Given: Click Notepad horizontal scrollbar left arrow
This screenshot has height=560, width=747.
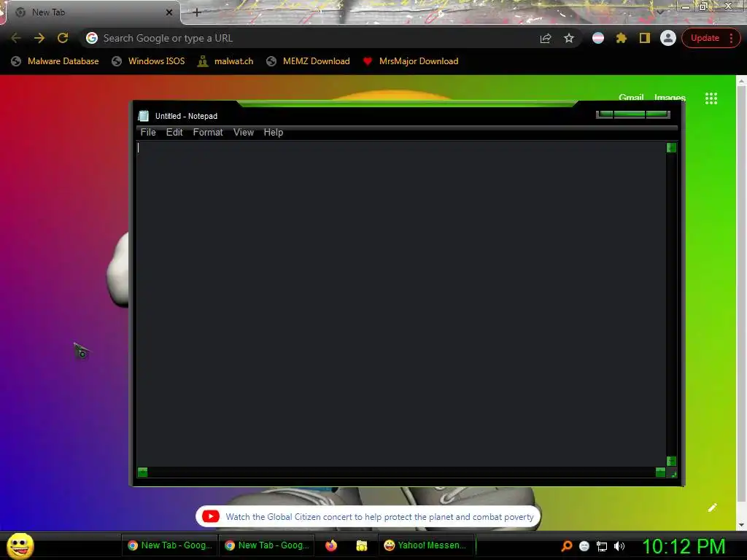Looking at the screenshot, I should point(142,472).
